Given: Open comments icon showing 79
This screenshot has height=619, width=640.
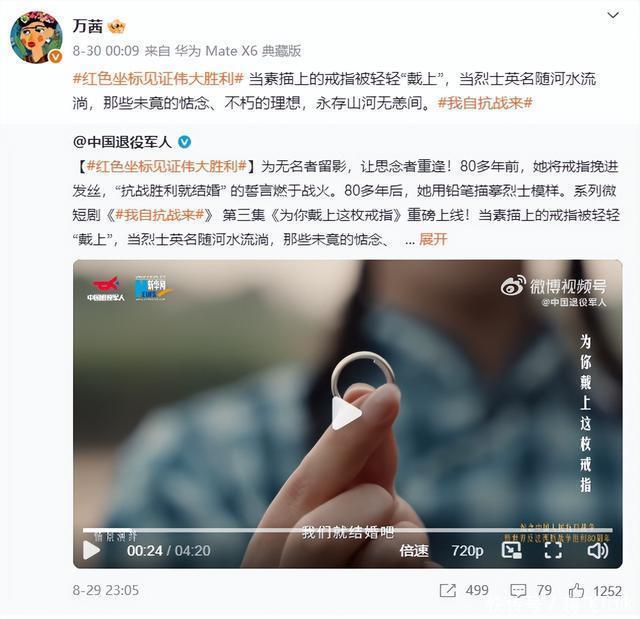Looking at the screenshot, I should point(518,590).
